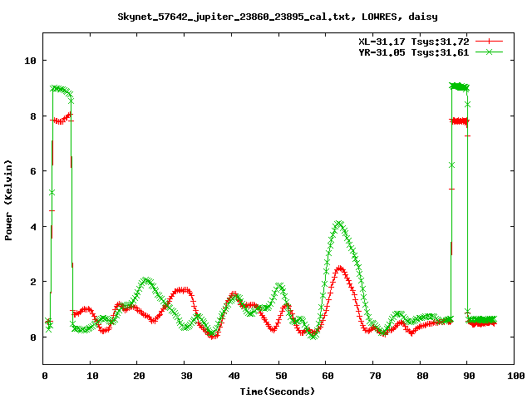Click x-axis tick label 40
Screen dimensions: 532x399
coord(234,376)
